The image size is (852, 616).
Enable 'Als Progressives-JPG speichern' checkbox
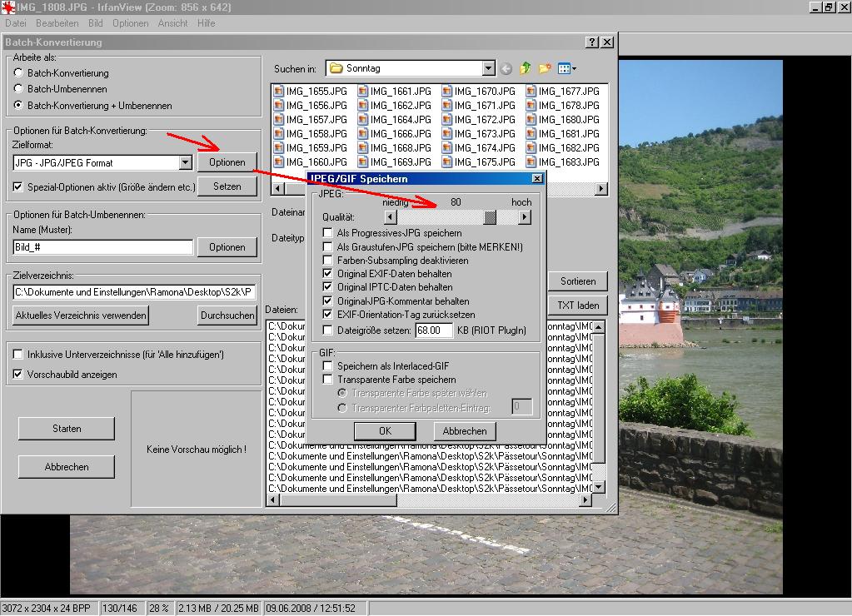tap(328, 233)
